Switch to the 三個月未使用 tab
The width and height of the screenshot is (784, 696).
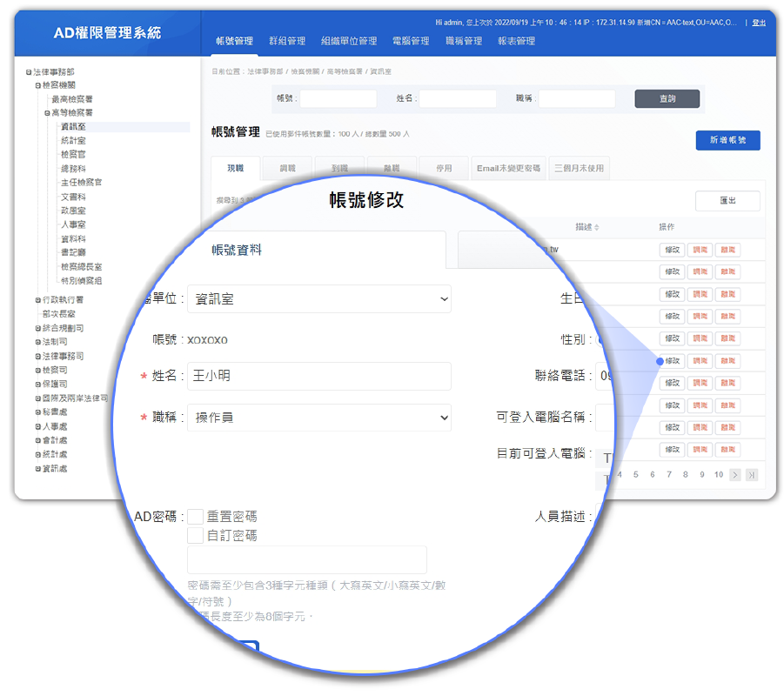579,169
